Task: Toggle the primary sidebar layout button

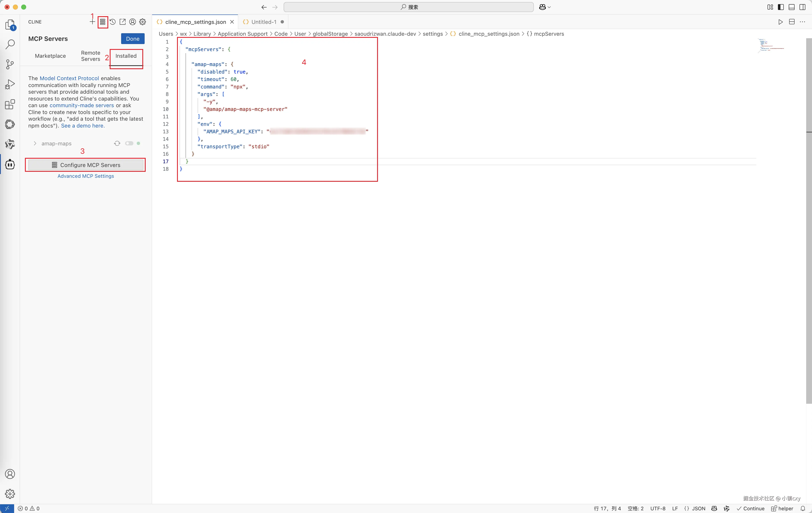Action: (x=781, y=7)
